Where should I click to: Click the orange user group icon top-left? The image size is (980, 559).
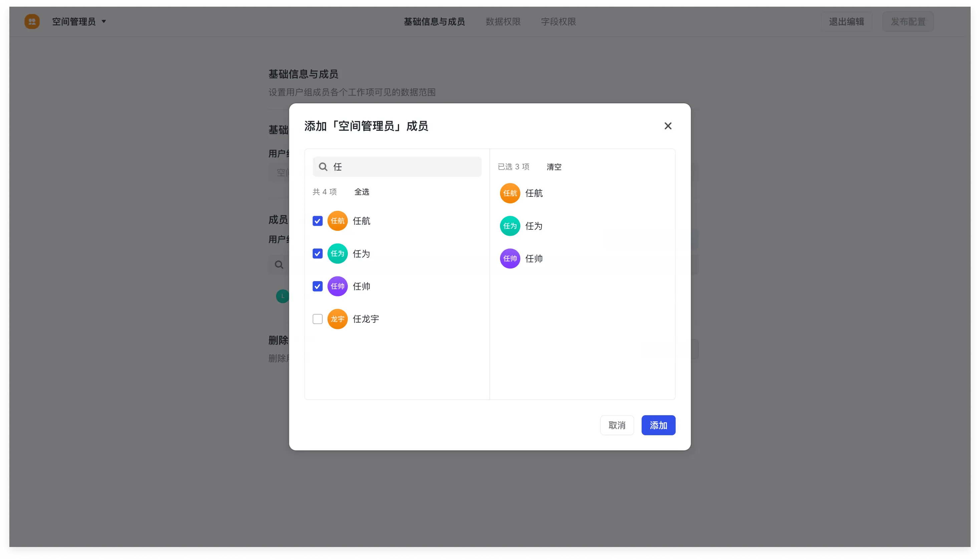click(32, 21)
